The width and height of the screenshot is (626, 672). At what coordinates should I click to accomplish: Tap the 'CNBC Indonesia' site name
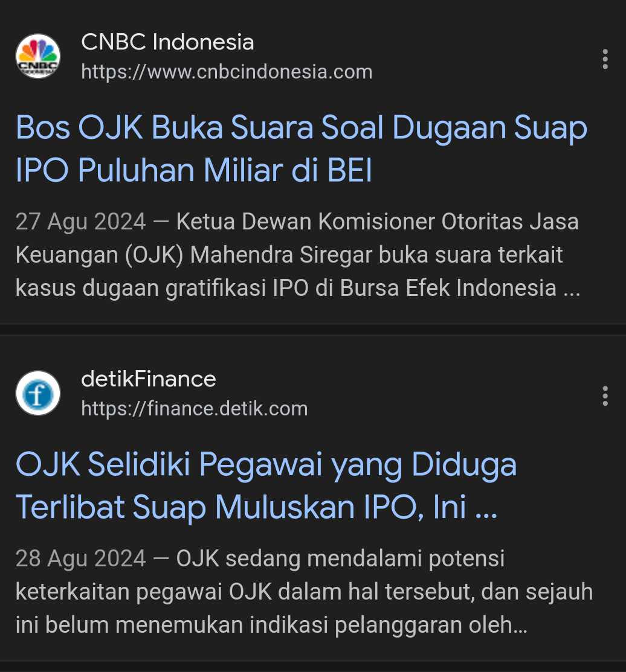(x=167, y=42)
